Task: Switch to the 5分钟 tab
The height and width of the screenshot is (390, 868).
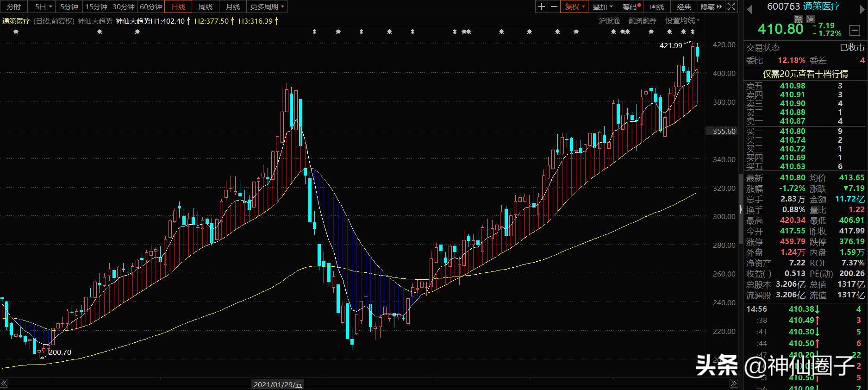Action: [x=69, y=6]
